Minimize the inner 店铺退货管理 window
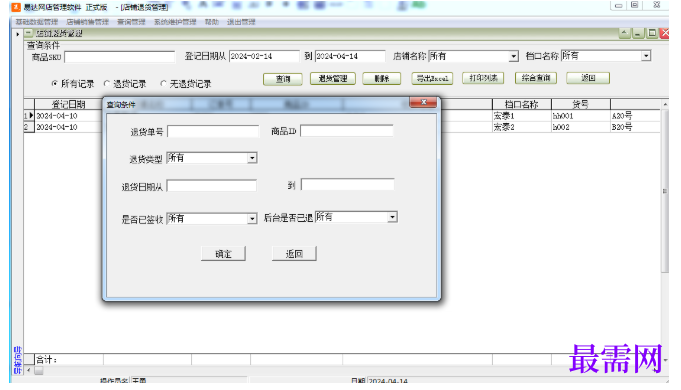681x390 pixels. (x=638, y=33)
